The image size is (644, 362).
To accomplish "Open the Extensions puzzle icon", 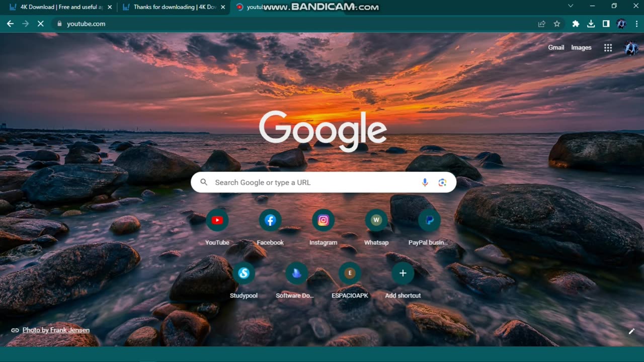I will click(x=576, y=24).
